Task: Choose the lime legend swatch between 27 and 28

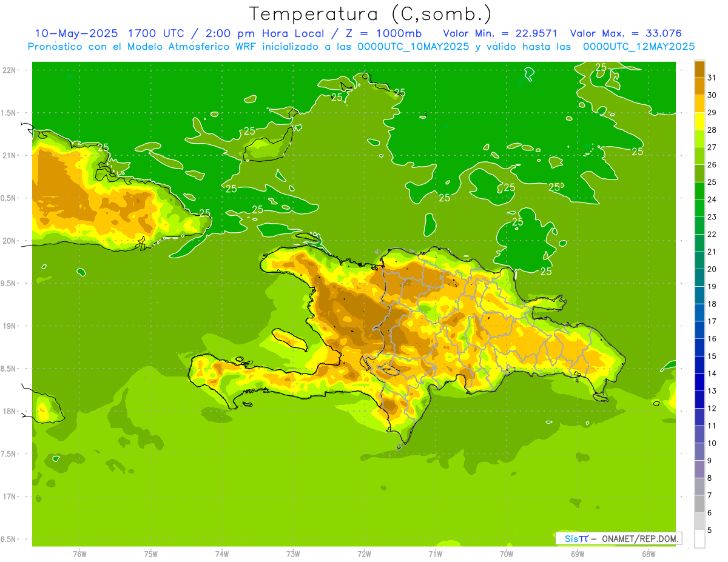Action: [699, 138]
